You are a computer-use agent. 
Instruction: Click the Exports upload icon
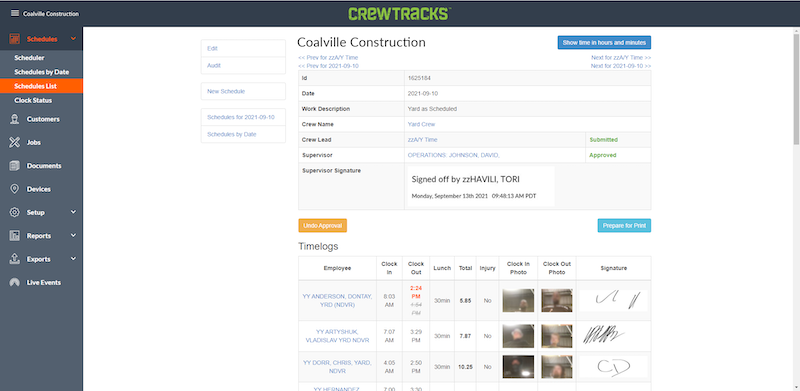(14, 259)
